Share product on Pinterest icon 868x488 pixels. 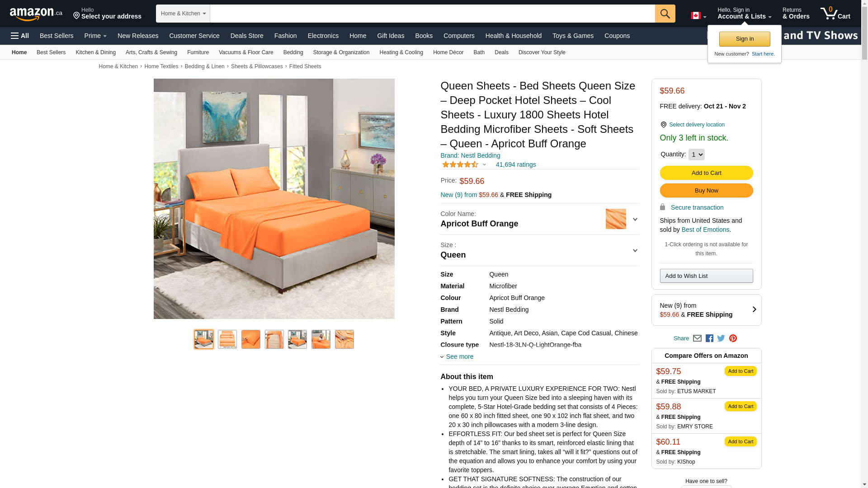733,338
